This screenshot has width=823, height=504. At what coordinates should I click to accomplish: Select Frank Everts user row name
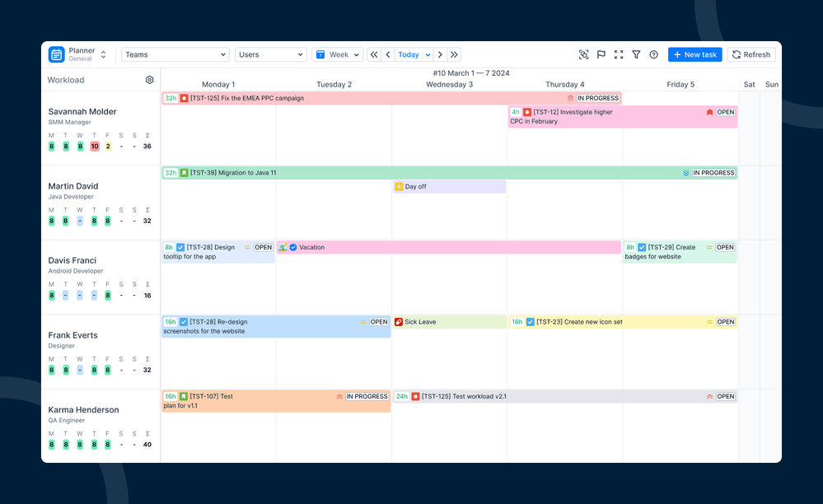click(x=73, y=335)
